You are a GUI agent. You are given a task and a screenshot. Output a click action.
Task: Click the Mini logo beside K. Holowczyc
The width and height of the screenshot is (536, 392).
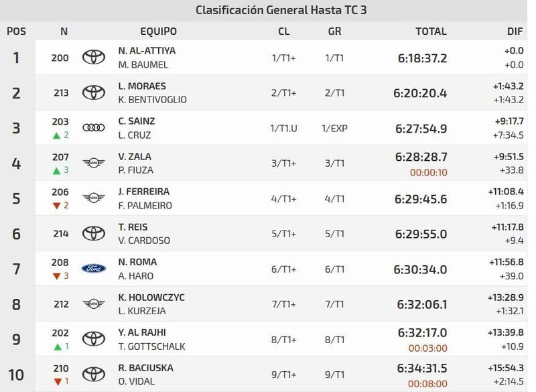94,304
